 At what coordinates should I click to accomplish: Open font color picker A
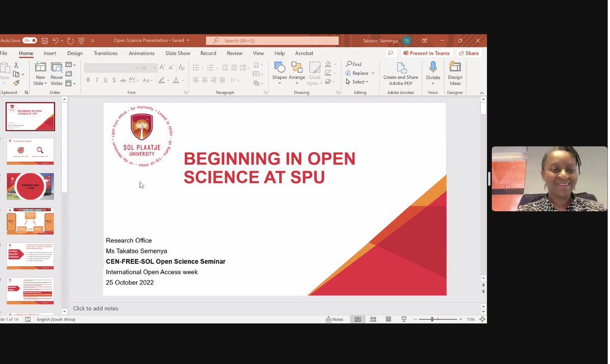(x=176, y=80)
